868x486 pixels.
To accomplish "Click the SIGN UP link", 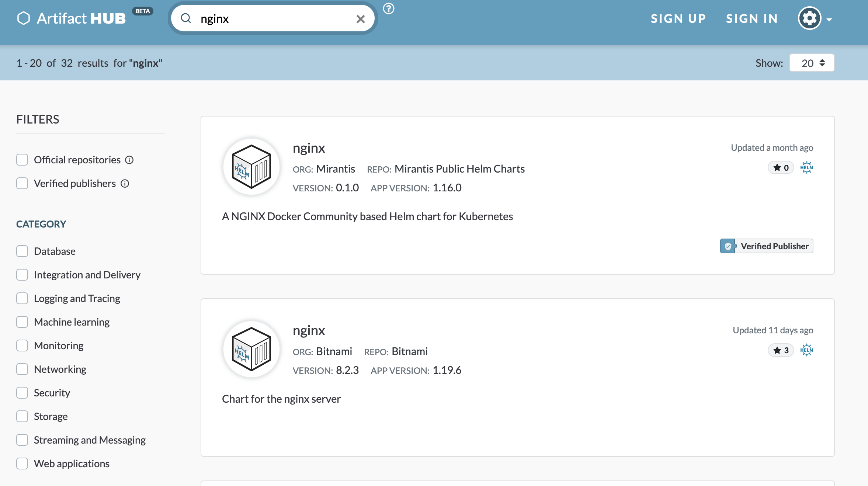I will click(x=678, y=18).
